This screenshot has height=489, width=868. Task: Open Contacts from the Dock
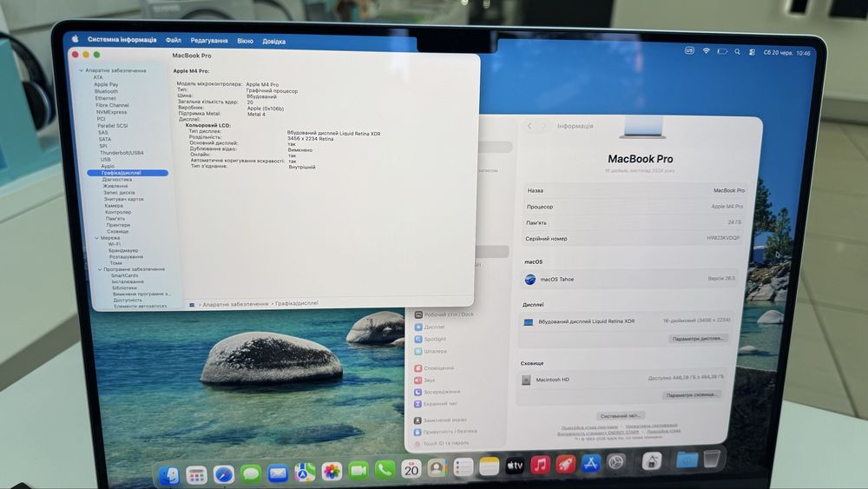pyautogui.click(x=437, y=468)
